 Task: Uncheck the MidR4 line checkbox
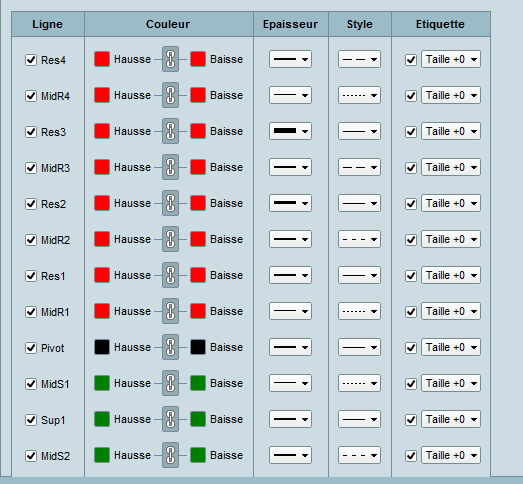click(x=31, y=96)
